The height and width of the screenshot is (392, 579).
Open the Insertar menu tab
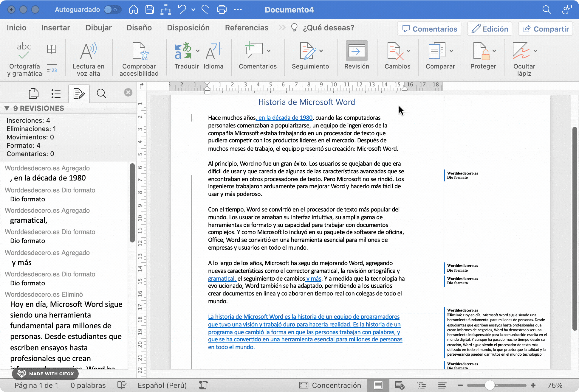pos(55,28)
